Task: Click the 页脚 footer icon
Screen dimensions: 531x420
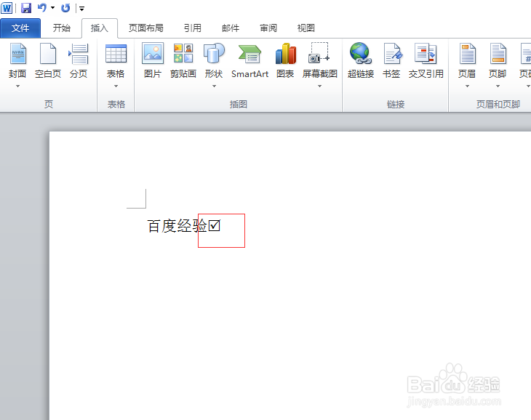Action: (x=498, y=54)
